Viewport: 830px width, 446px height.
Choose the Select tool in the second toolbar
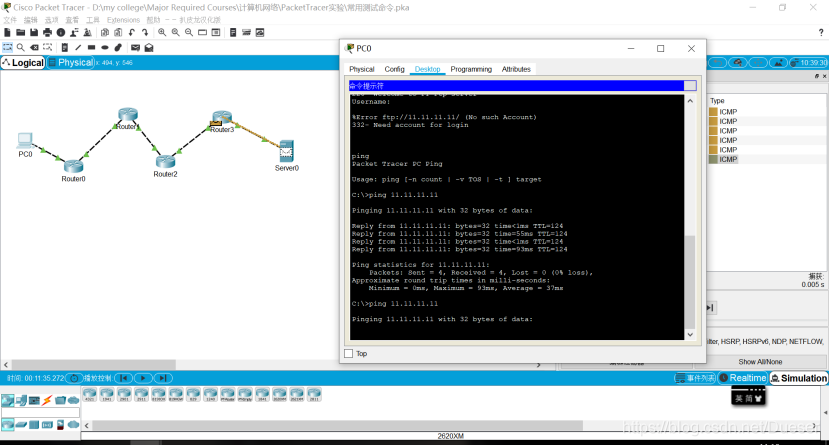tap(7, 48)
